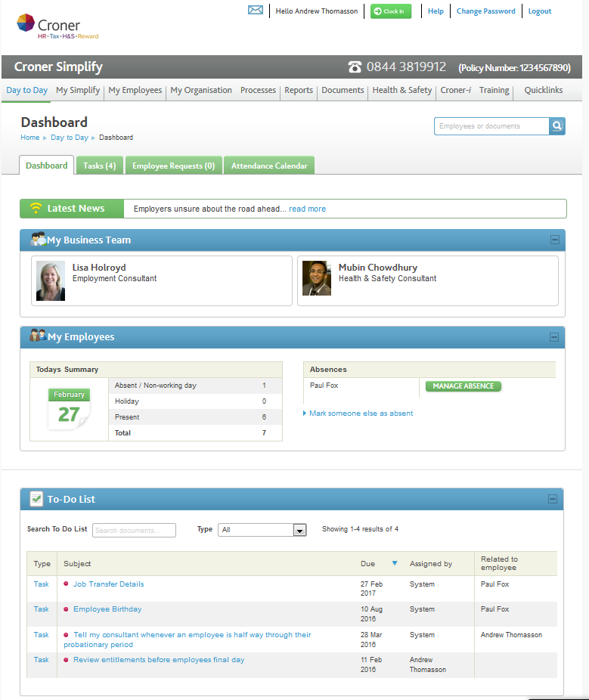Click the phone icon in header bar
This screenshot has height=700, width=589.
pos(355,67)
